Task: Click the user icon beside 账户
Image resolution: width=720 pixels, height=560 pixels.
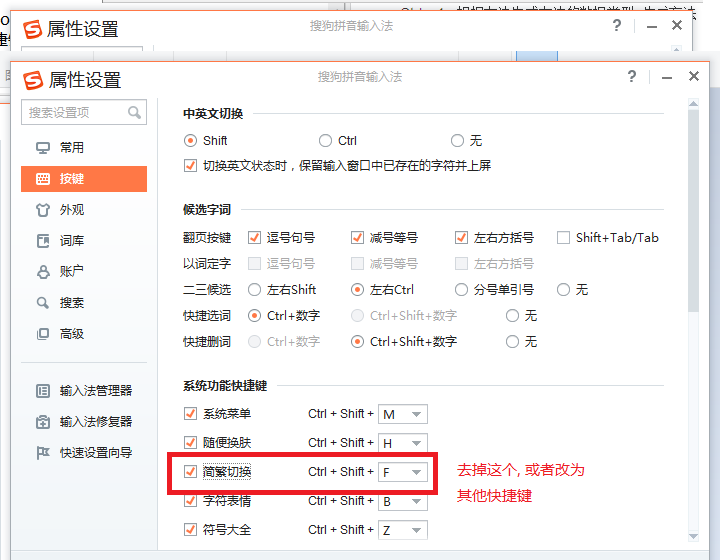Action: tap(43, 272)
